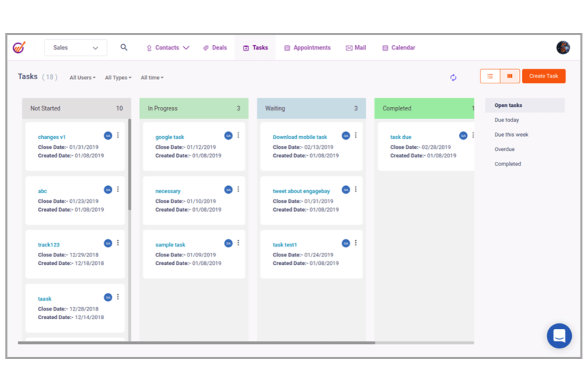Open the Contacts menu chevron
Image resolution: width=588 pixels, height=392 pixels.
186,48
